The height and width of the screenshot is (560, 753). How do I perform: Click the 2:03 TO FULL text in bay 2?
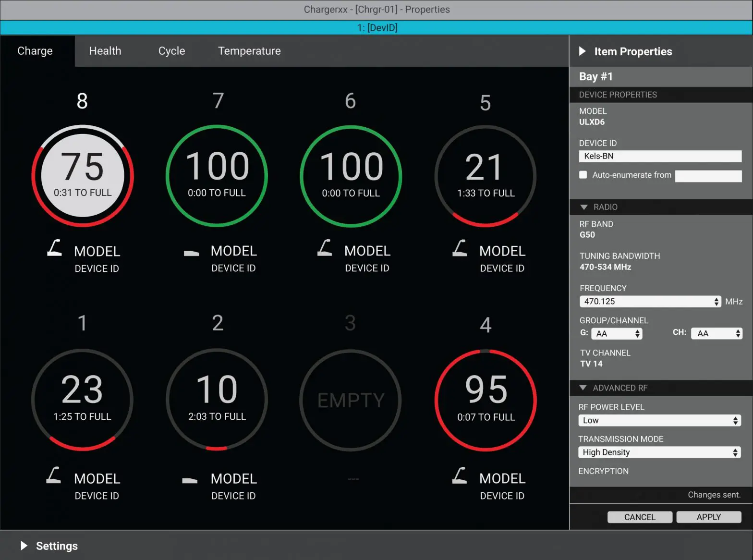coord(217,416)
